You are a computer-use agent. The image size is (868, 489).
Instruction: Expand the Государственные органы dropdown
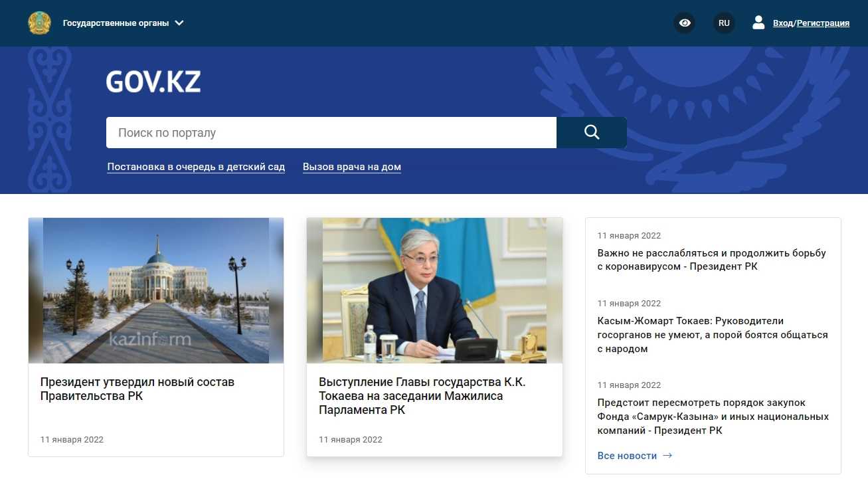pos(123,23)
